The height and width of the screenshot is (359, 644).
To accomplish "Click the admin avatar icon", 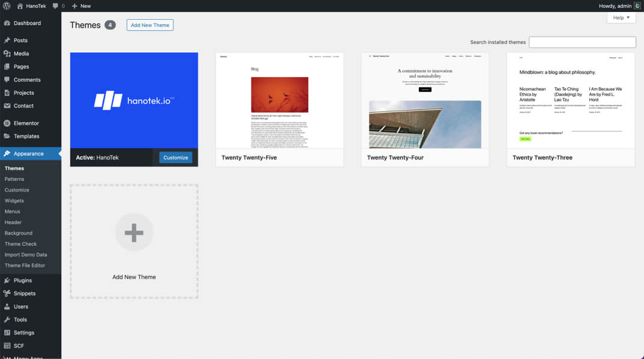I will [x=637, y=6].
